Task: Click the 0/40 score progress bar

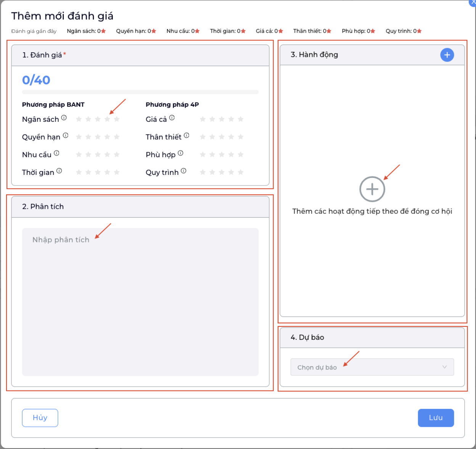Action: [x=140, y=92]
